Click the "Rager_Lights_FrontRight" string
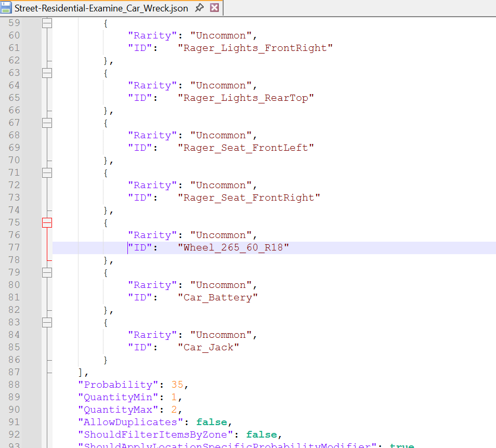Screen dimensions: 496x448 point(255,48)
